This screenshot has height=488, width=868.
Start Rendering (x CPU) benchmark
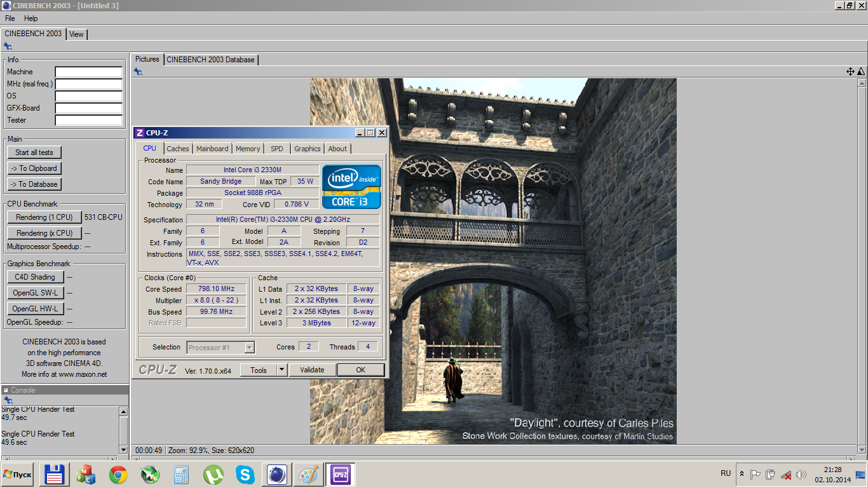(44, 233)
